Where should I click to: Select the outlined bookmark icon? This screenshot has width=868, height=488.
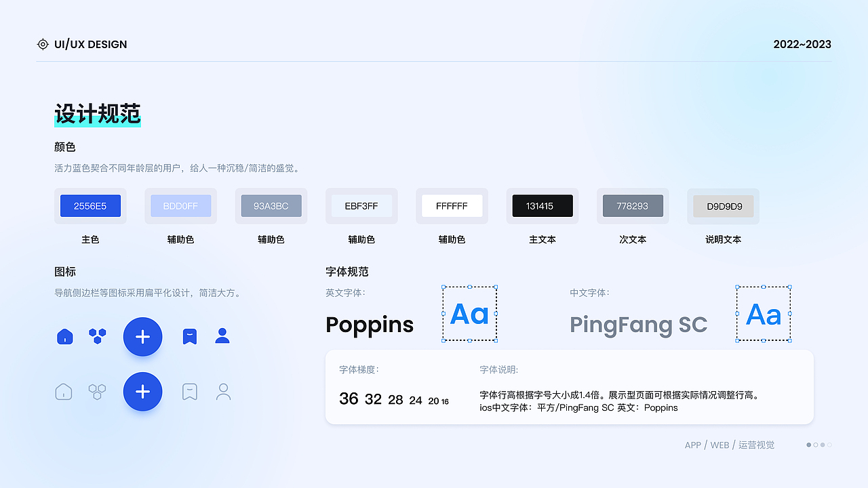coord(189,391)
